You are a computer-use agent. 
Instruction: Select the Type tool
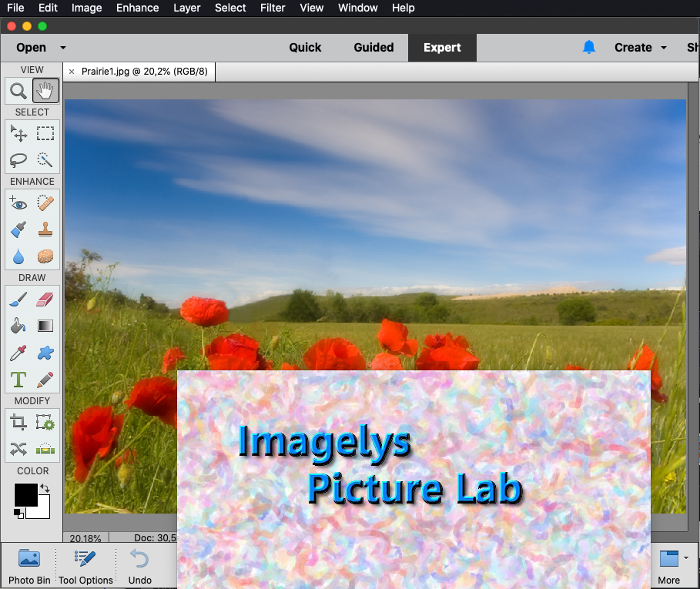(x=18, y=380)
